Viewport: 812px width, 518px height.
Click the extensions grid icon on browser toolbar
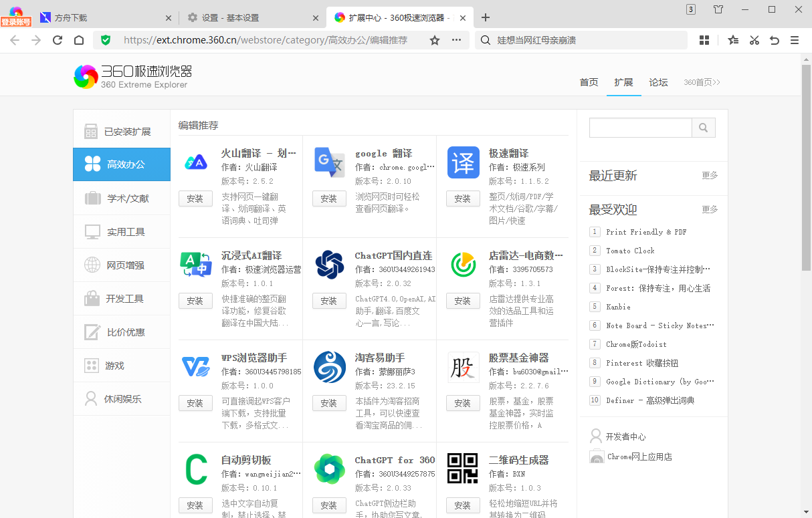click(x=704, y=40)
